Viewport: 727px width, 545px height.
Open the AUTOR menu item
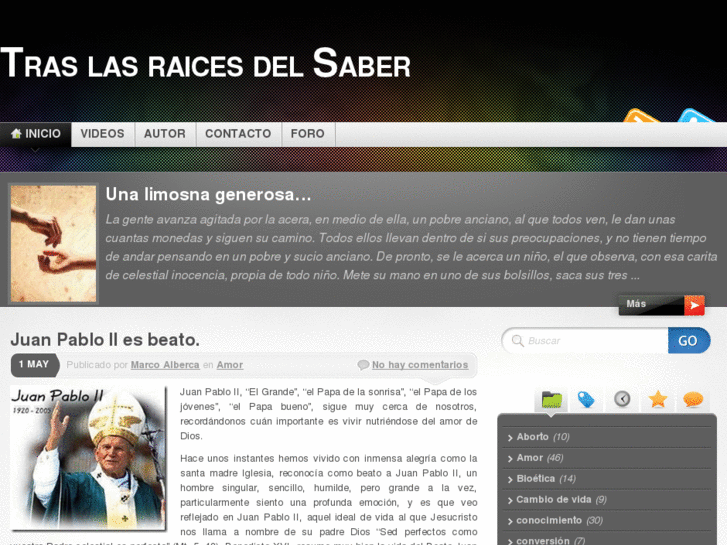click(x=165, y=134)
